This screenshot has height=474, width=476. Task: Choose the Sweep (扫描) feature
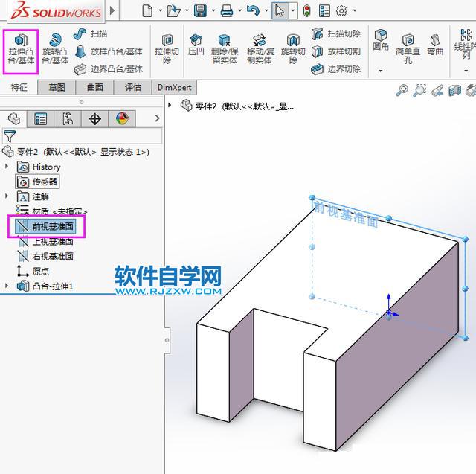[x=90, y=33]
